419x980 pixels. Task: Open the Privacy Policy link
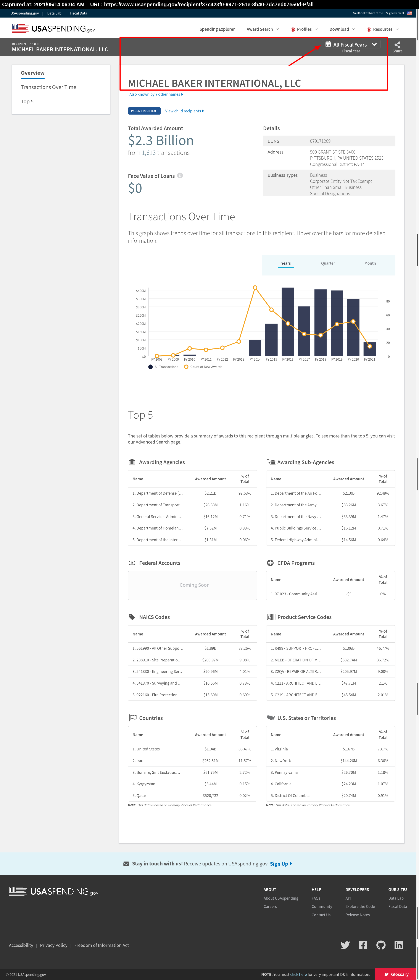coord(54,945)
